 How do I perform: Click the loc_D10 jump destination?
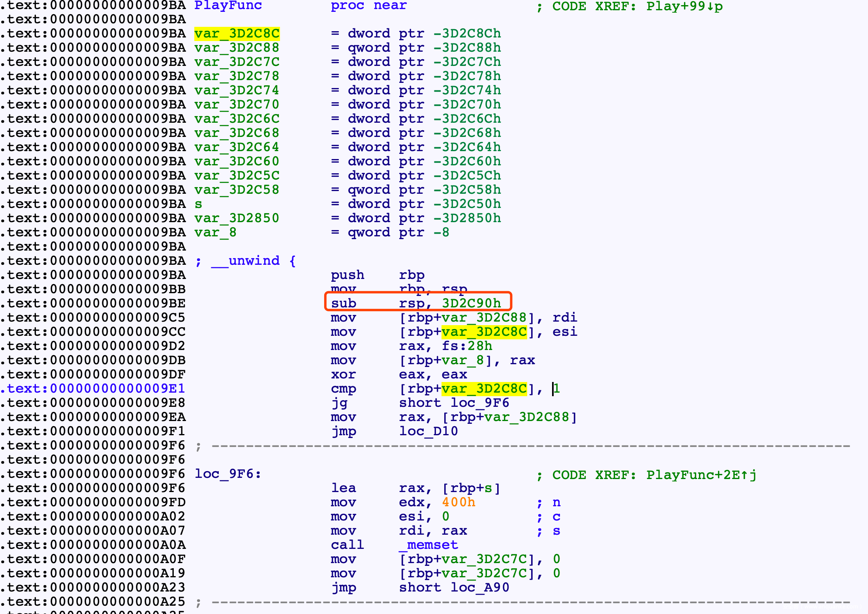428,431
